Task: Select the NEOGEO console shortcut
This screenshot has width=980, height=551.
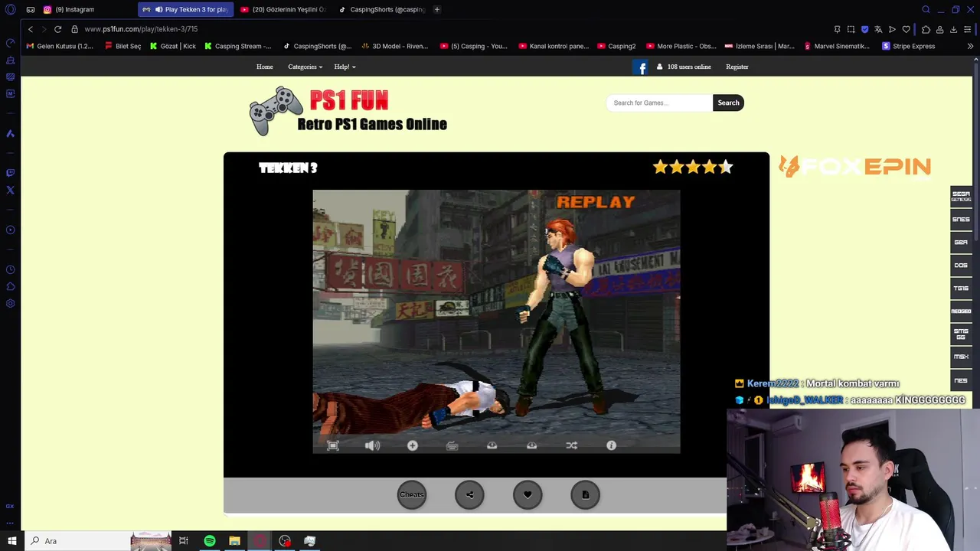Action: click(x=961, y=311)
